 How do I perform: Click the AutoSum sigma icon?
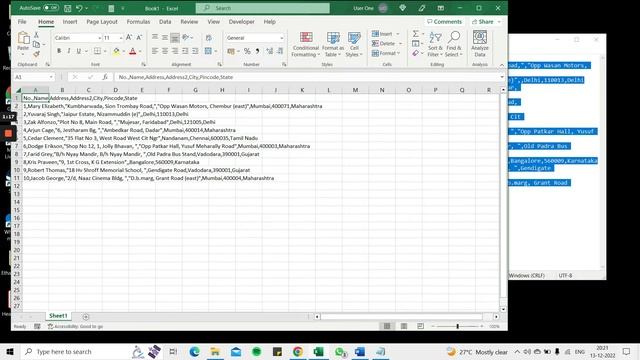click(x=416, y=33)
